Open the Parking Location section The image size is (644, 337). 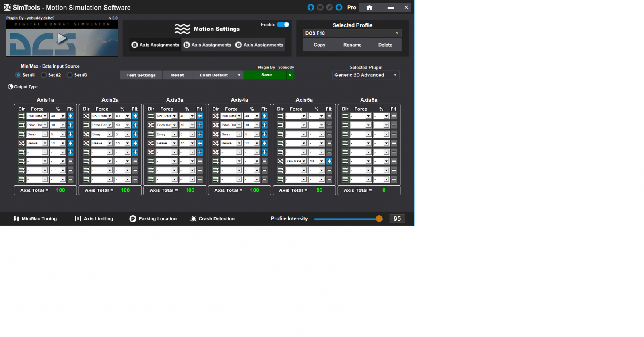[x=153, y=218]
